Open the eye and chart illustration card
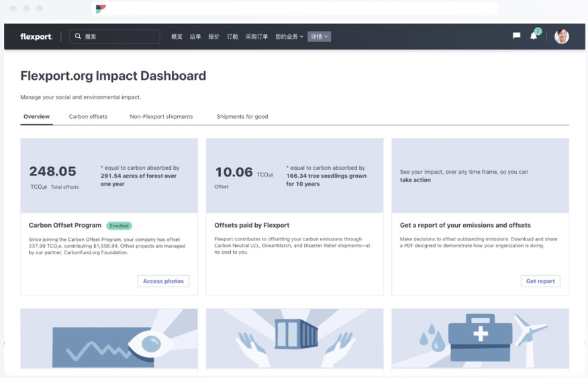This screenshot has width=588, height=378. [x=109, y=339]
